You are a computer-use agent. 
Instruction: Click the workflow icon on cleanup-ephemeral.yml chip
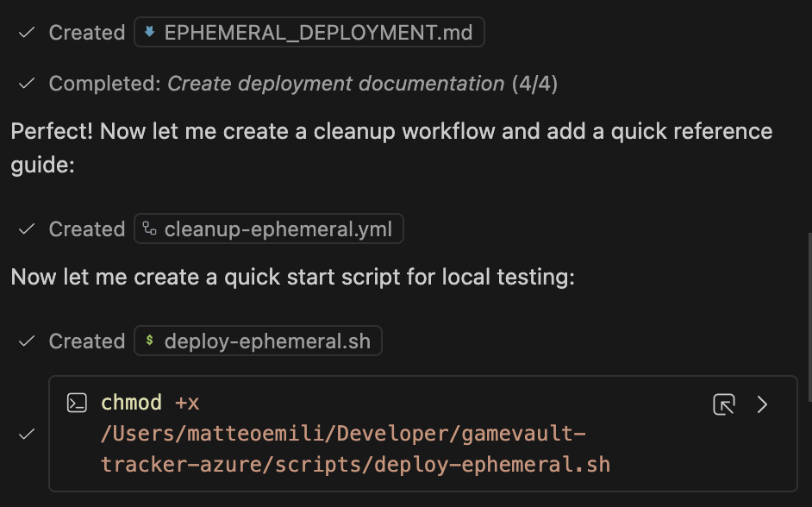(150, 229)
